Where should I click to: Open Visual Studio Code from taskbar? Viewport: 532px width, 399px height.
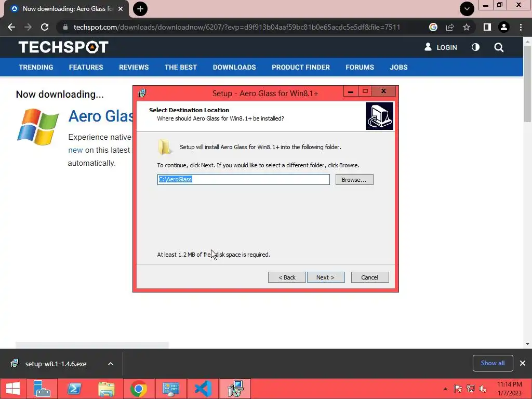pos(203,389)
